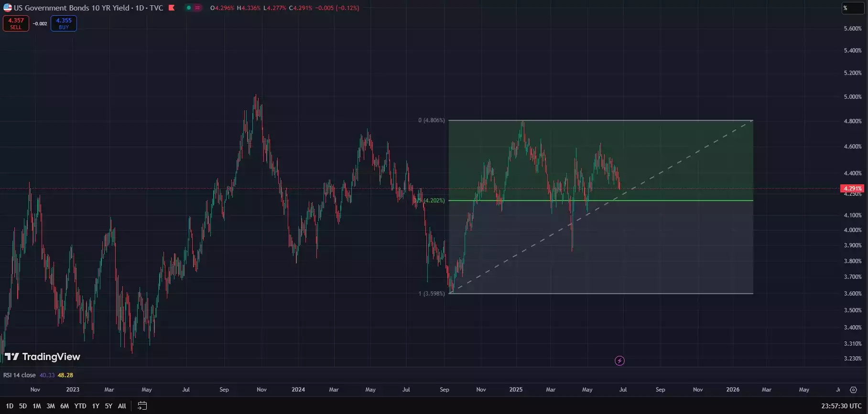The width and height of the screenshot is (868, 414).
Task: Open the go-to-date calendar icon
Action: click(x=142, y=406)
